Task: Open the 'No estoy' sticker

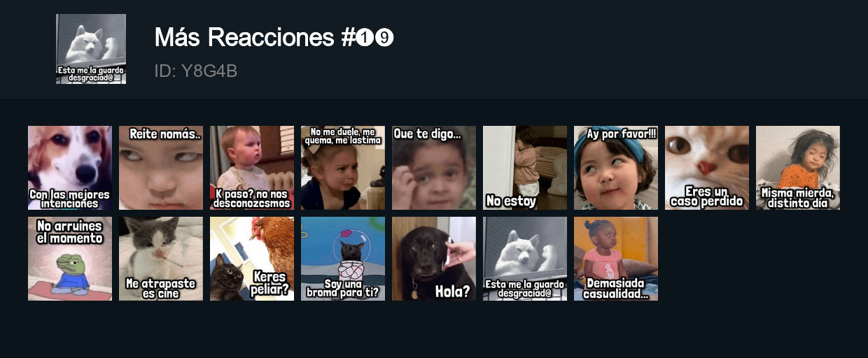Action: [x=525, y=168]
